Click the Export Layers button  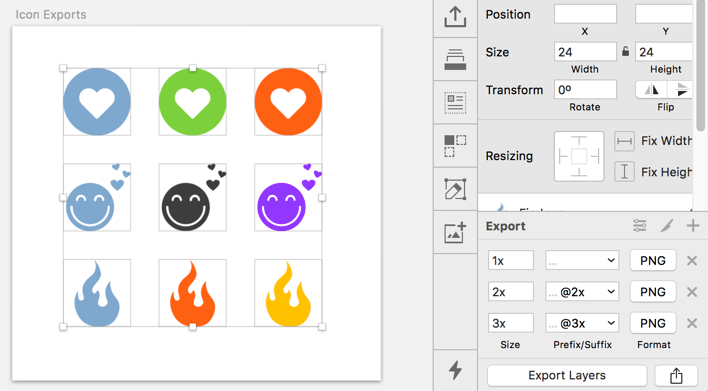coord(567,375)
